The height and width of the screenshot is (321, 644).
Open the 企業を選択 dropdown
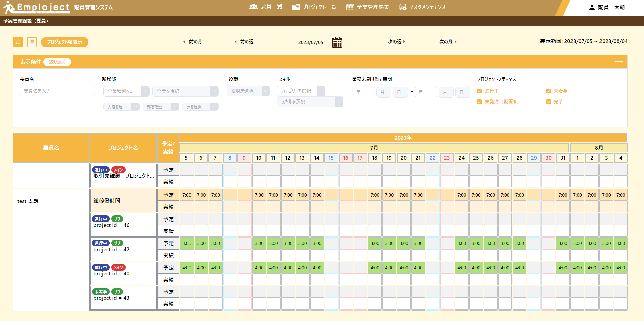click(185, 91)
